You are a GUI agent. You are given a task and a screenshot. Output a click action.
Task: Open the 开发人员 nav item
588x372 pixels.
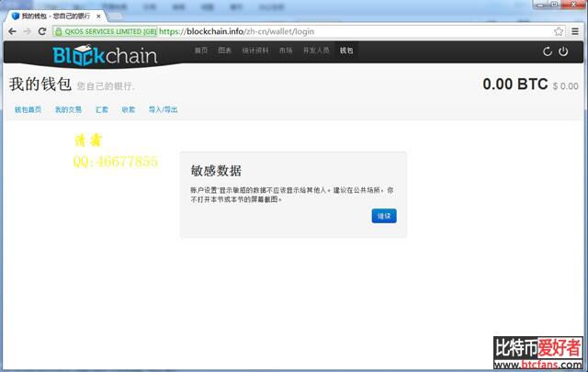pos(316,51)
